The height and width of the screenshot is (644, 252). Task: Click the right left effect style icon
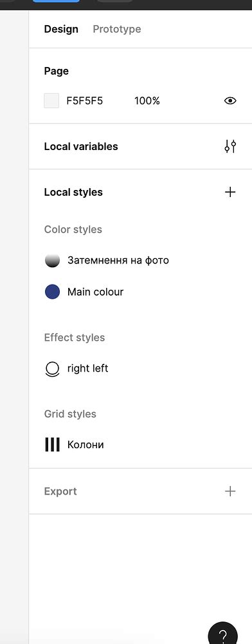(52, 369)
